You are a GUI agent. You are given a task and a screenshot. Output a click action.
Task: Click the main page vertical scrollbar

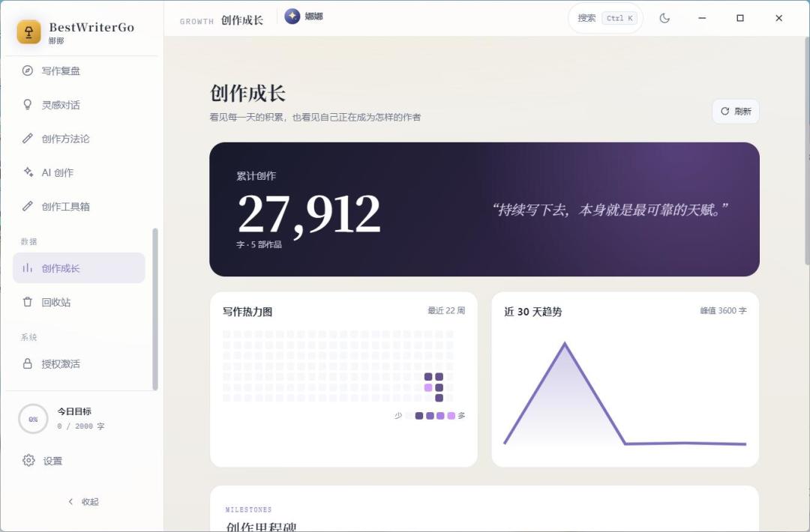808,152
